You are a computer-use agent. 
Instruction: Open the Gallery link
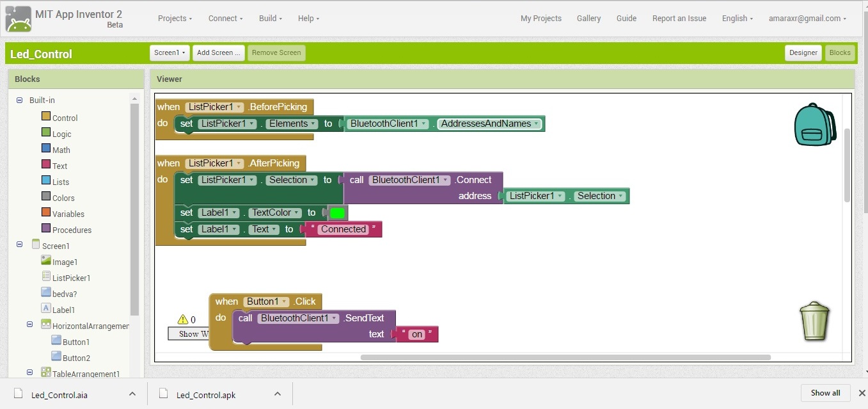point(588,19)
